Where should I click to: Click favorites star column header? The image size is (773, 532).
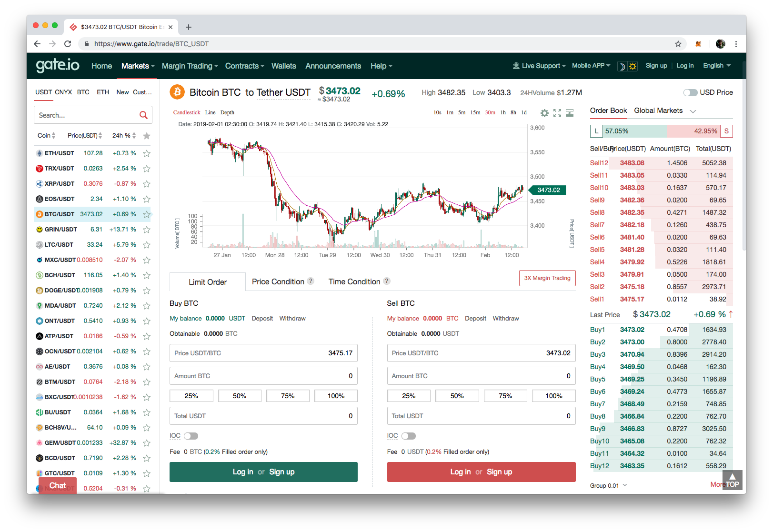tap(147, 136)
